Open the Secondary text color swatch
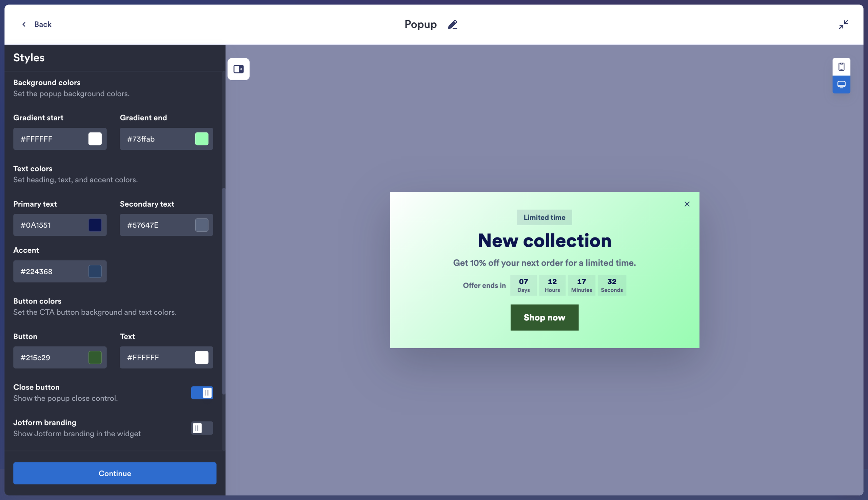The image size is (868, 500). pos(201,225)
